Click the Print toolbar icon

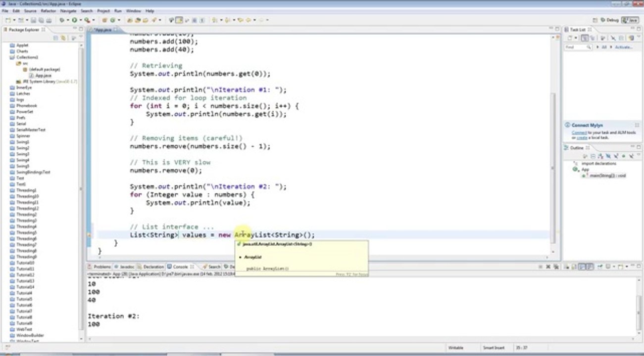coord(49,20)
